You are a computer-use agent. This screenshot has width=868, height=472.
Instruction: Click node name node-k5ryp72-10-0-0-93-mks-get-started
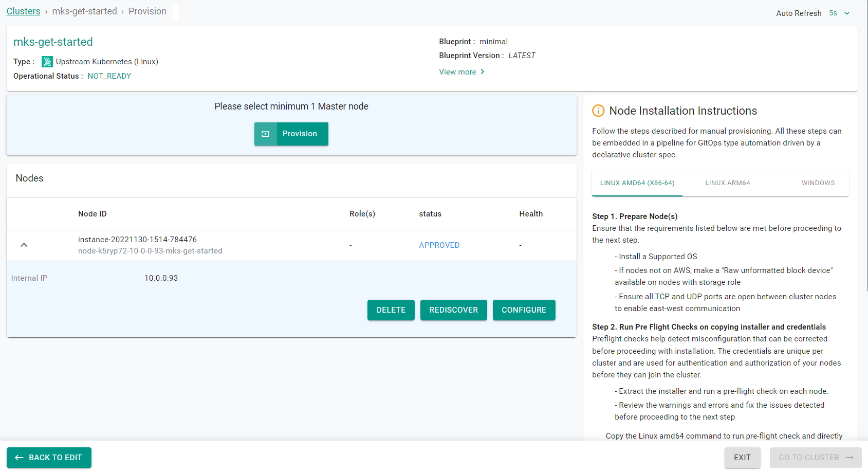(x=150, y=251)
